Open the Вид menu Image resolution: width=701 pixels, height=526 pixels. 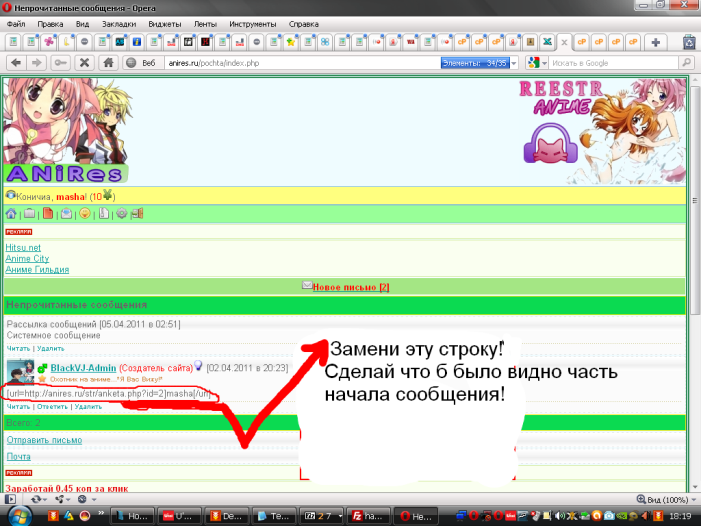[x=82, y=24]
